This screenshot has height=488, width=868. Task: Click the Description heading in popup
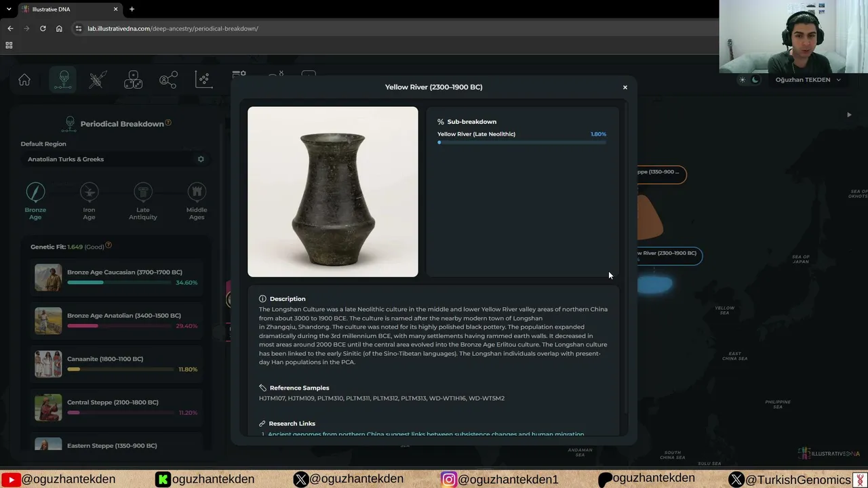point(288,299)
